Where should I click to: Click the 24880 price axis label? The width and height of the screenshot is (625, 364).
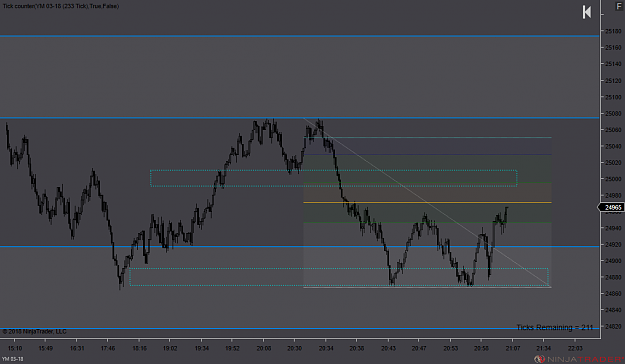[613, 277]
